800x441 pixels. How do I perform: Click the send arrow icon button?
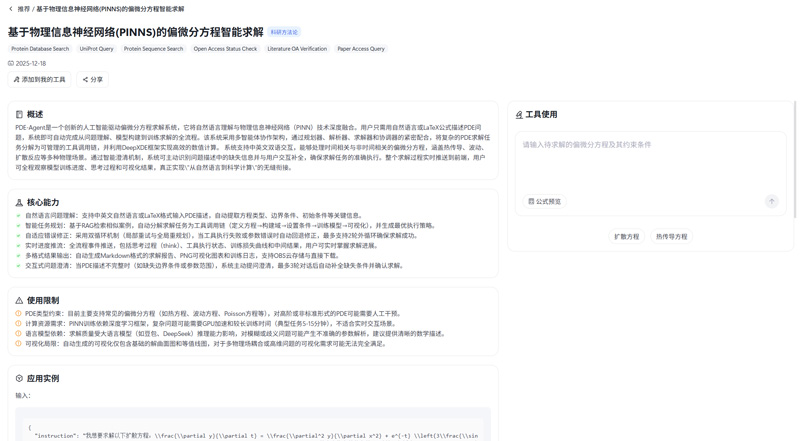[x=771, y=202]
